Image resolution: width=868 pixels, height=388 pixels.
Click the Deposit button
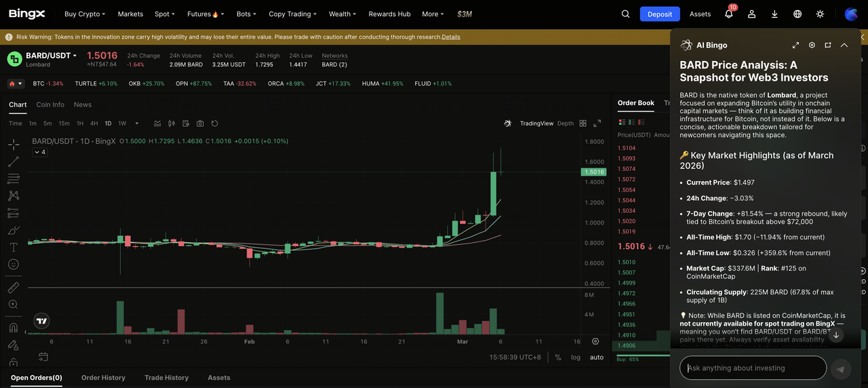tap(659, 14)
